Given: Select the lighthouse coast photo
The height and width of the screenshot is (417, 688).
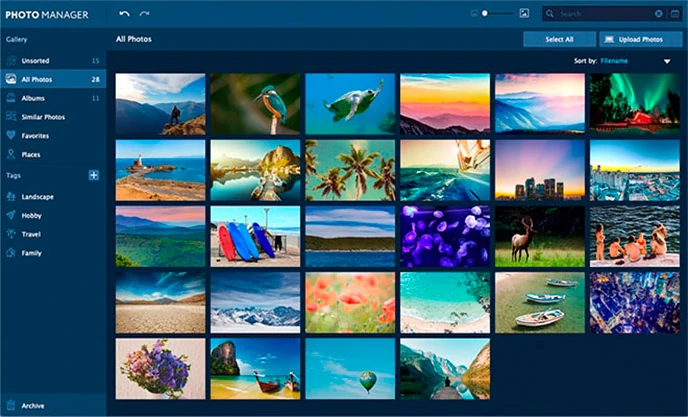Looking at the screenshot, I should point(160,170).
